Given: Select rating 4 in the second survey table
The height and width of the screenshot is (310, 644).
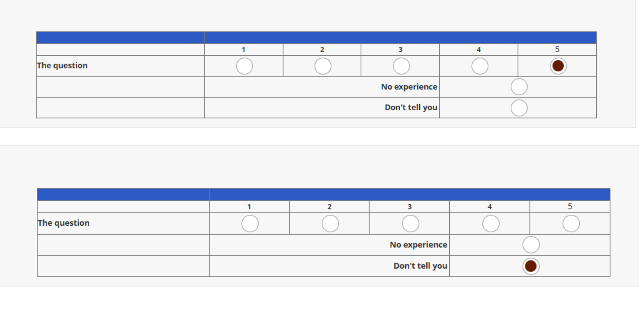Looking at the screenshot, I should (x=491, y=224).
